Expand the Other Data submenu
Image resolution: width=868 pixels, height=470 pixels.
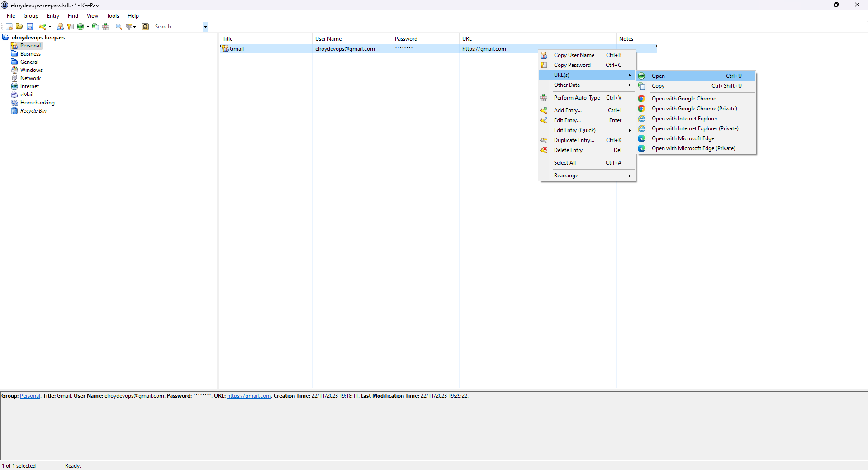coord(587,85)
